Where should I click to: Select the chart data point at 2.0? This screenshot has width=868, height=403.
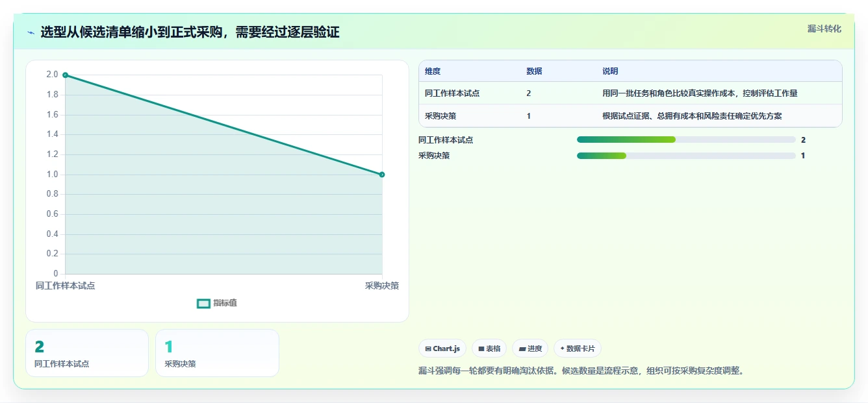click(65, 75)
